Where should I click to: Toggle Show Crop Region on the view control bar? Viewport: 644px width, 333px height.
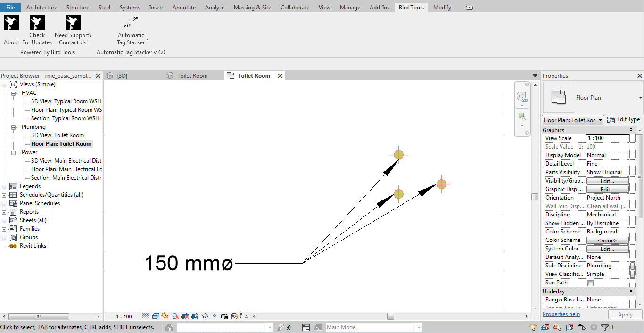(195, 316)
